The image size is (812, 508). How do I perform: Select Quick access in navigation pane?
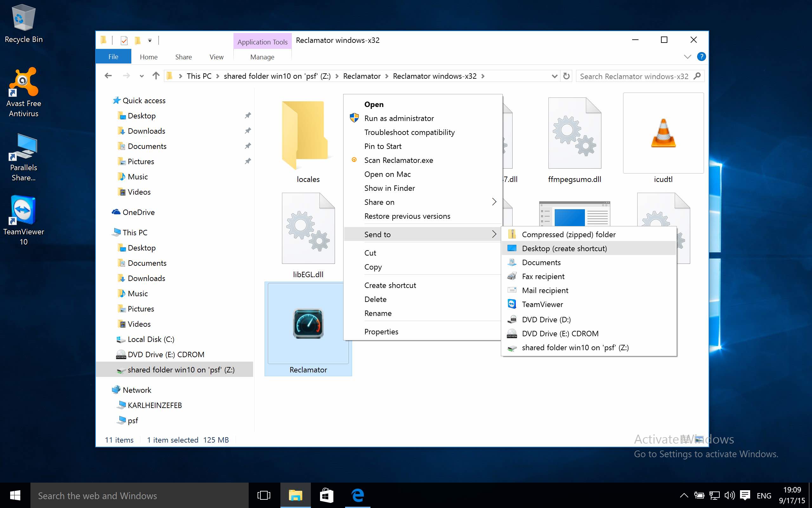coord(144,100)
